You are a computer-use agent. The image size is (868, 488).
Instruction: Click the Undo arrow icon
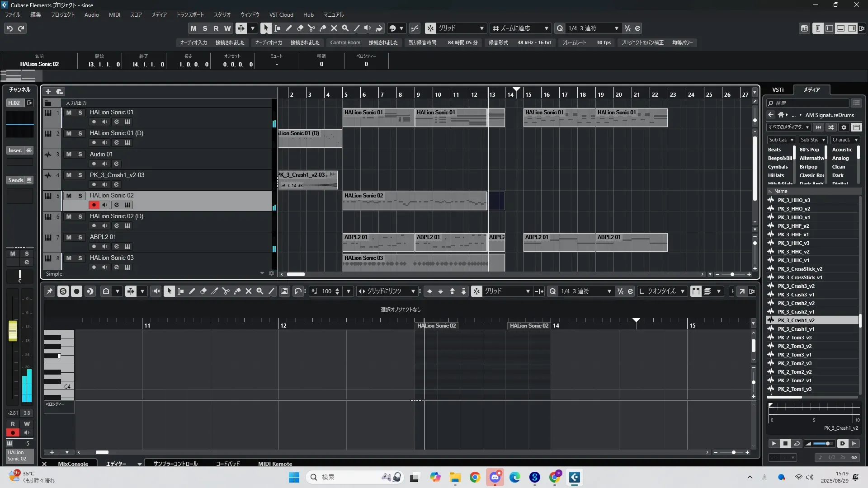pyautogui.click(x=9, y=28)
